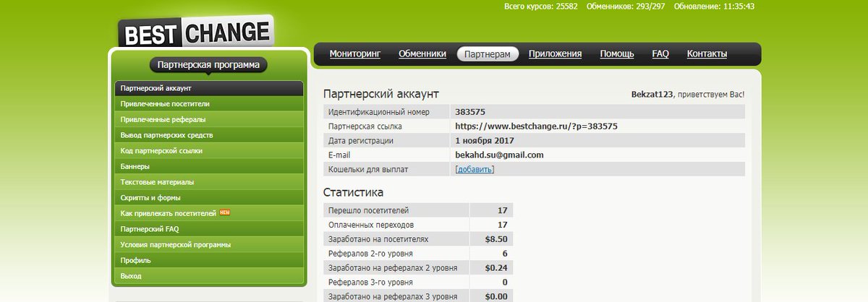Open the FAQ menu item
Image resolution: width=868 pixels, height=302 pixels.
[660, 53]
